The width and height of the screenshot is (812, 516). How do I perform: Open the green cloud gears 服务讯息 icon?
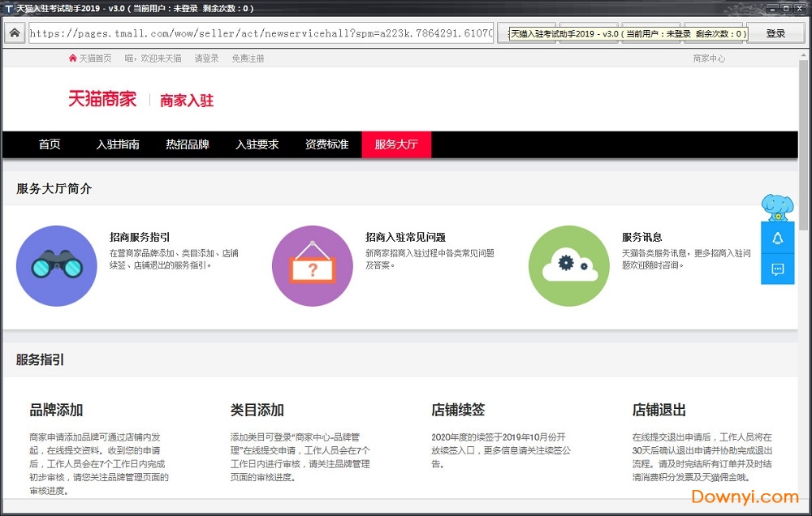568,266
